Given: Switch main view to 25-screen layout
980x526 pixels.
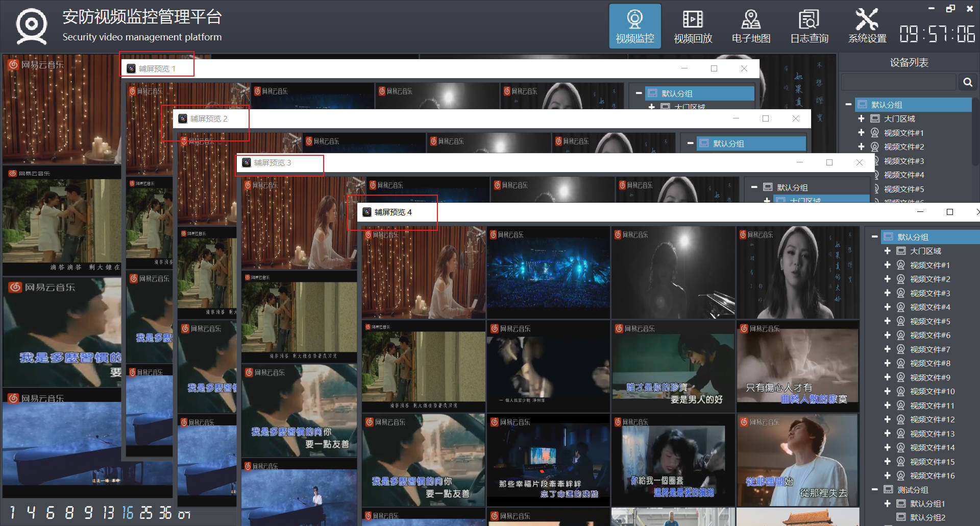Looking at the screenshot, I should [146, 513].
